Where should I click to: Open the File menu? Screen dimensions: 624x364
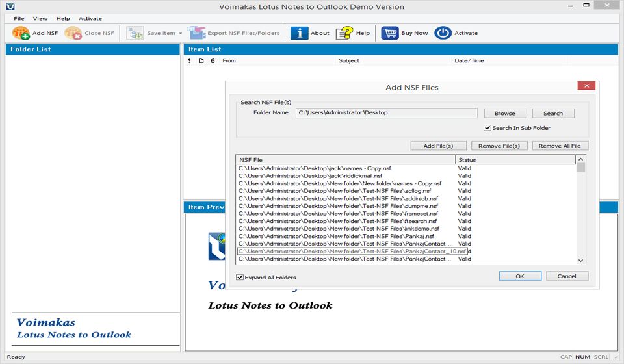19,18
